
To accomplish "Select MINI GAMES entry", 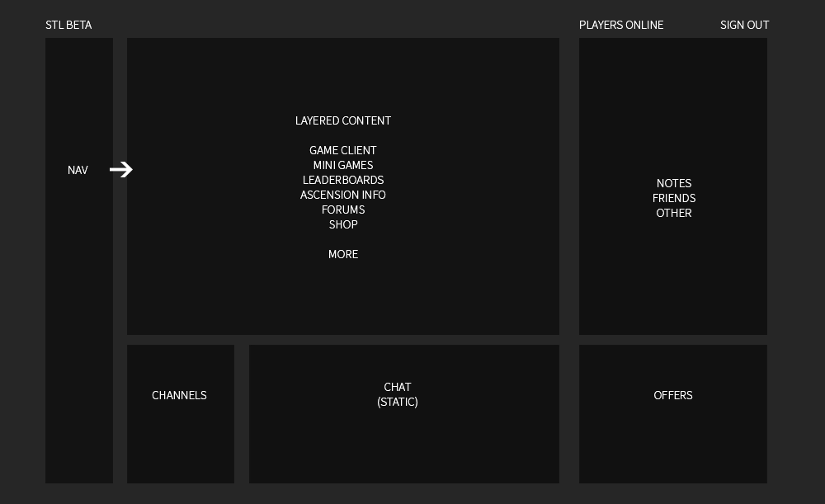I will click(x=343, y=165).
